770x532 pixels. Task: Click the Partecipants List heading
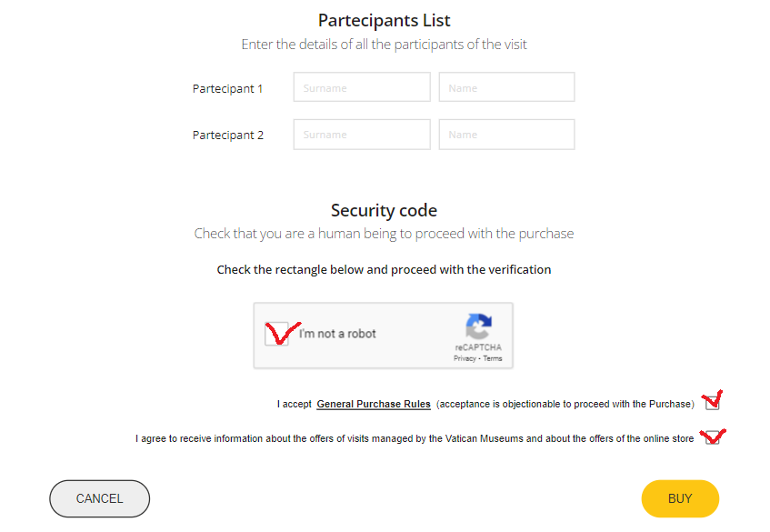tap(384, 20)
